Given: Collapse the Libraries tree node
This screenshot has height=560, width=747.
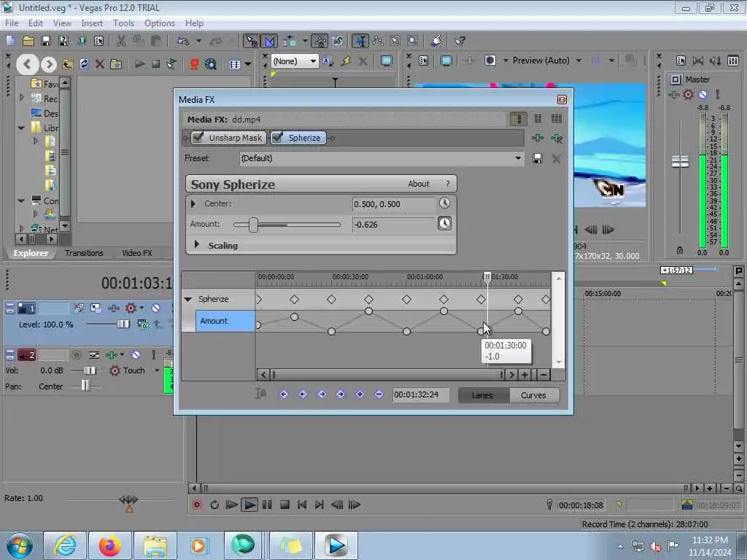Looking at the screenshot, I should point(21,128).
